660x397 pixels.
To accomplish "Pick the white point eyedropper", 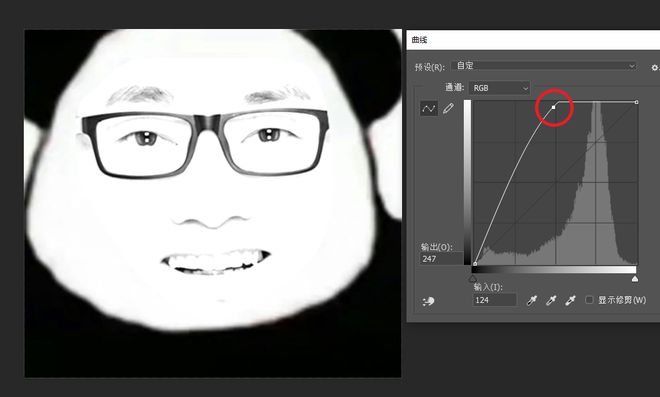I will coord(570,300).
